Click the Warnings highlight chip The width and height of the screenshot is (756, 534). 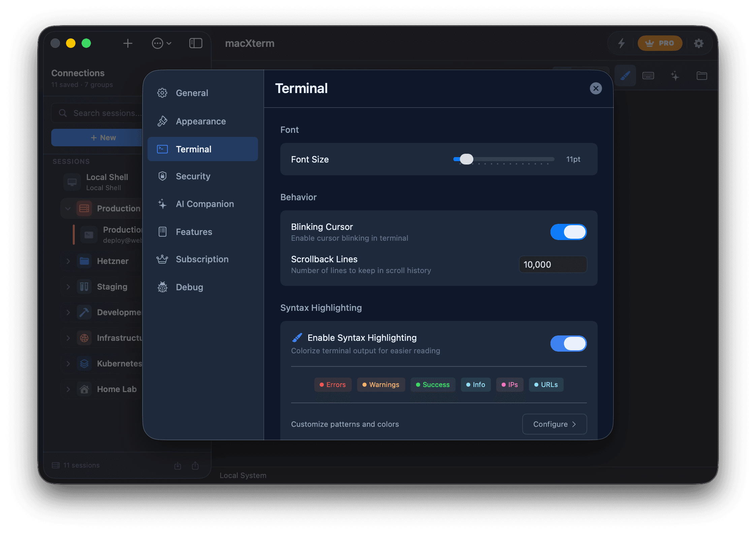pos(381,385)
